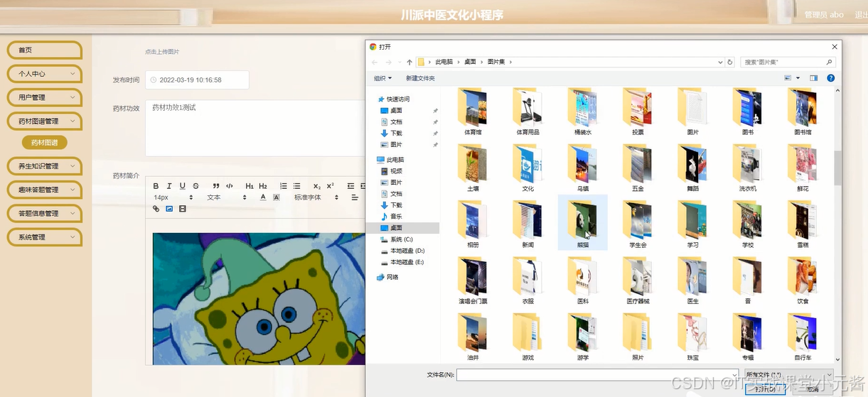The width and height of the screenshot is (868, 397).
Task: Click the 取消 button in file dialog
Action: (813, 389)
